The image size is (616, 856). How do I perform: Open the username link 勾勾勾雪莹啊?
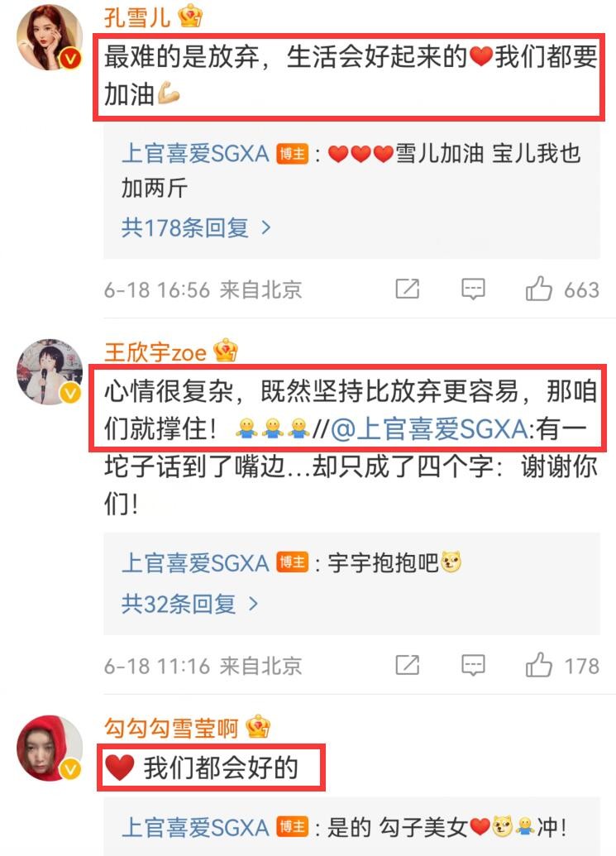coord(171,728)
